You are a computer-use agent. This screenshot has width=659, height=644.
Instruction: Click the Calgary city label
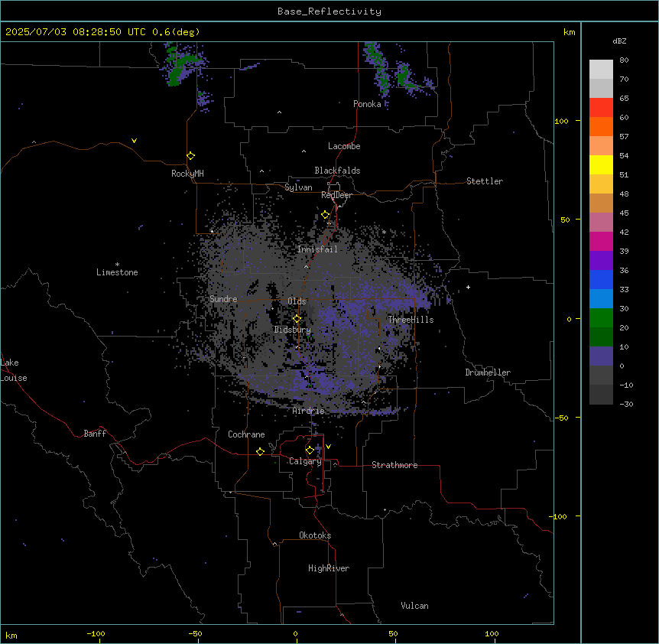[305, 461]
